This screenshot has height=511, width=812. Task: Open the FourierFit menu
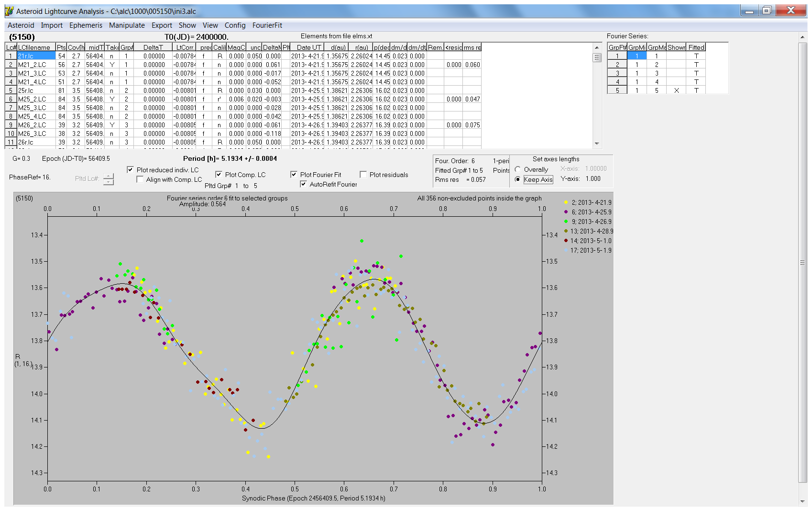click(267, 25)
